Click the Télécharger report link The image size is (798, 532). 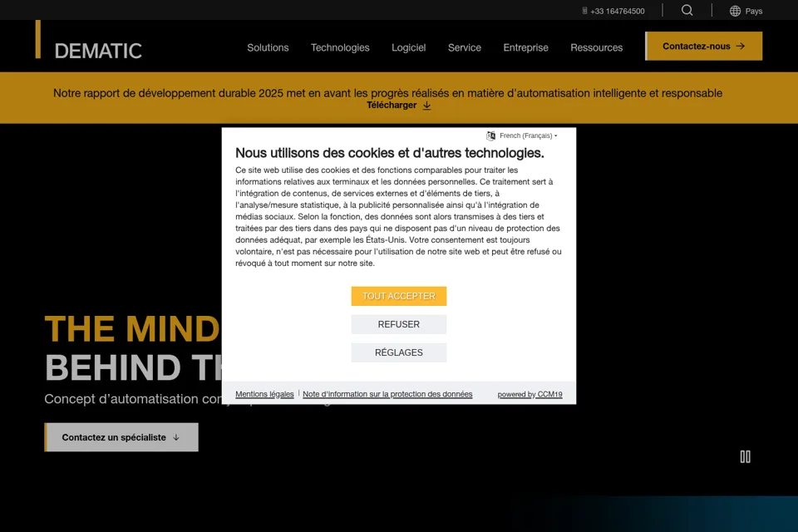click(x=398, y=106)
